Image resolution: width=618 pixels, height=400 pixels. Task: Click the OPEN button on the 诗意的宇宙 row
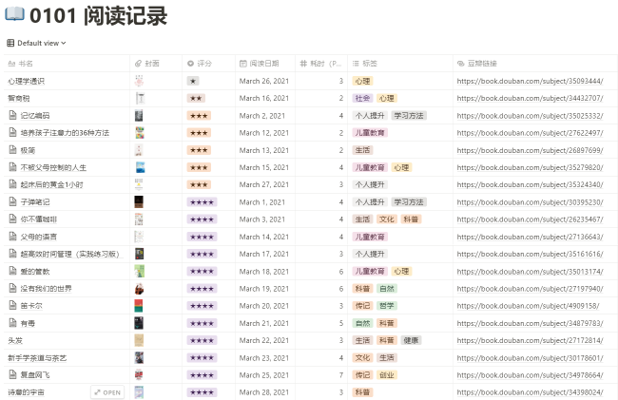107,393
